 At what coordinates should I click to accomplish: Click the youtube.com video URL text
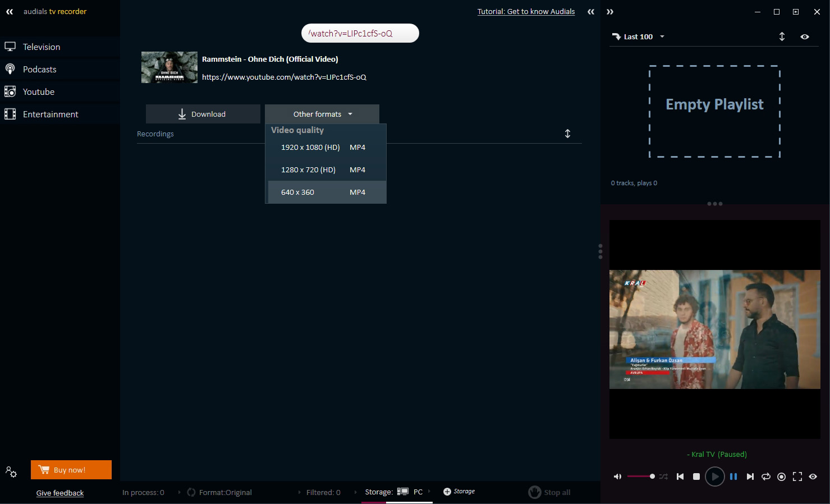[284, 77]
